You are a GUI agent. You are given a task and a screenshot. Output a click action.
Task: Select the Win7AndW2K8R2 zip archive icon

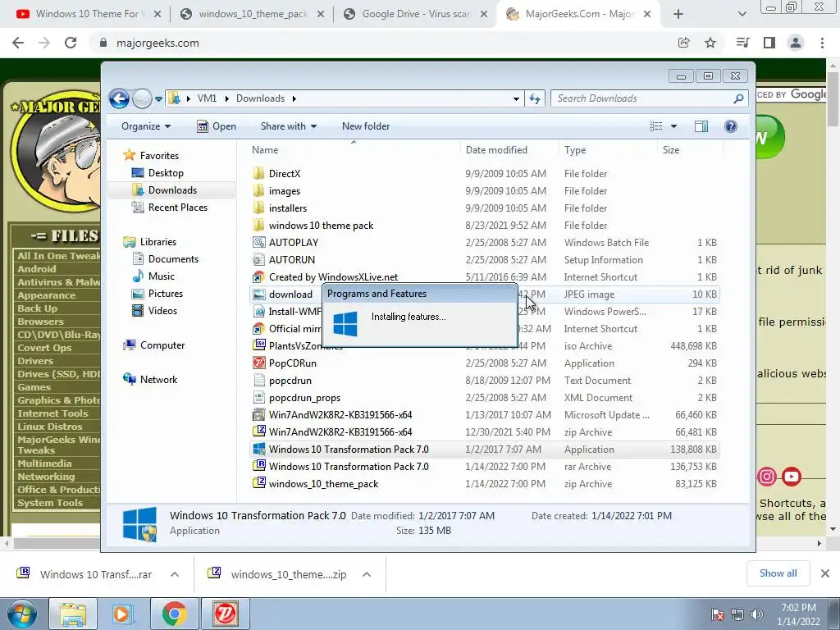[258, 431]
